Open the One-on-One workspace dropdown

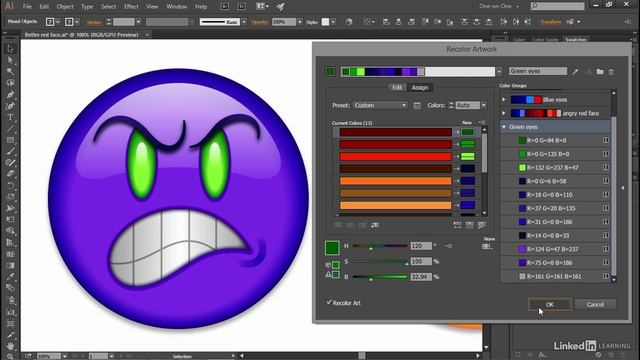(x=500, y=7)
